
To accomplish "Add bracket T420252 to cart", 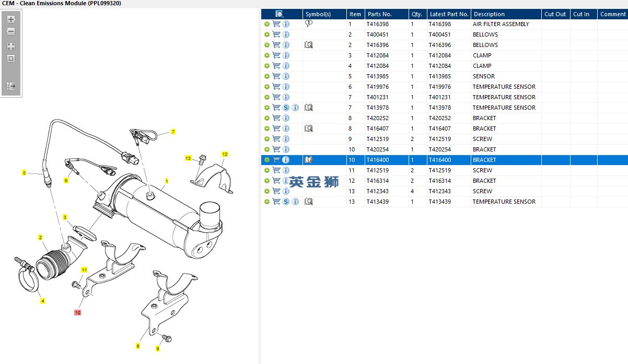I will coord(276,118).
